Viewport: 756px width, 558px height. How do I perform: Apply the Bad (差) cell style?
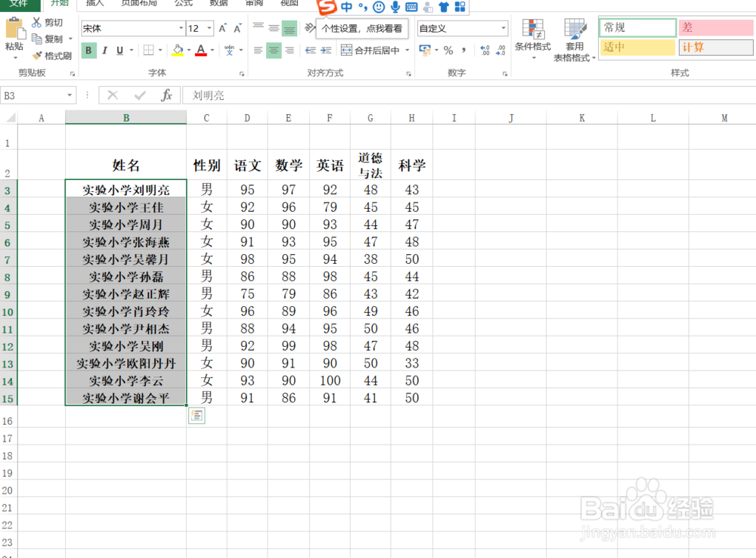click(x=715, y=27)
